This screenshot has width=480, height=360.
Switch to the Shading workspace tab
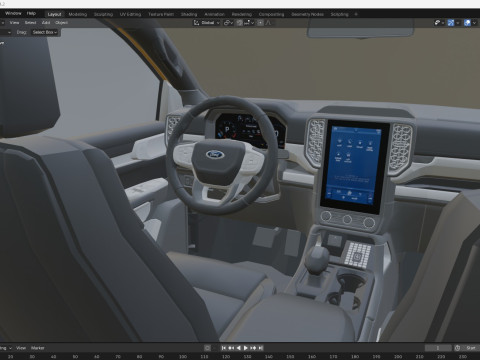pos(189,14)
